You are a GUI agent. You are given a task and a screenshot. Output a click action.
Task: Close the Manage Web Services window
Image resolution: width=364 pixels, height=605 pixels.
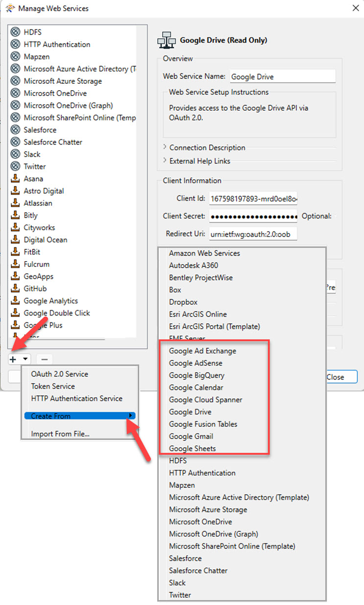(x=355, y=8)
